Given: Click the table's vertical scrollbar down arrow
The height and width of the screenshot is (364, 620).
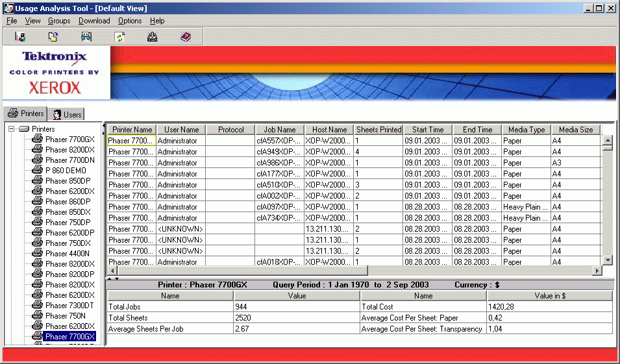Looking at the screenshot, I should 608,260.
